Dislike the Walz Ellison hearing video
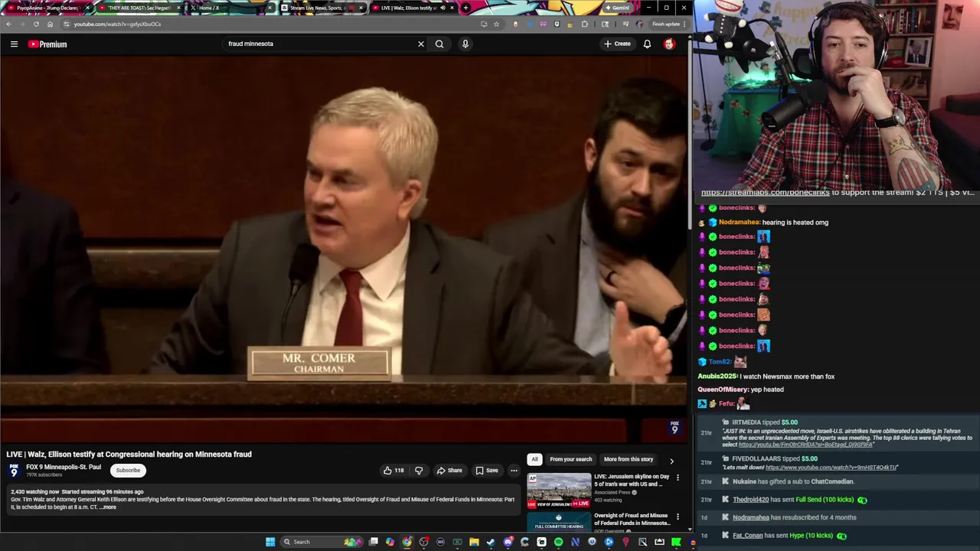The height and width of the screenshot is (551, 980). (x=418, y=471)
